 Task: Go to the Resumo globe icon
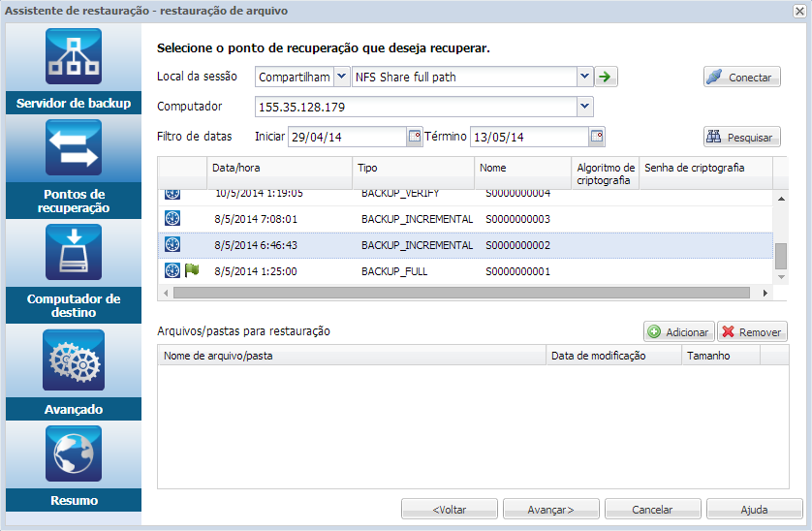pyautogui.click(x=74, y=454)
